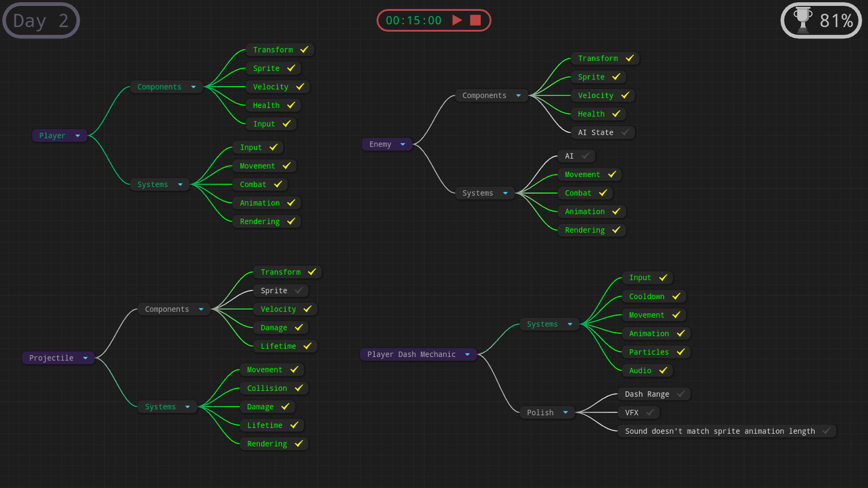Uncheck Enemy Rendering checkmark
This screenshot has width=868, height=488.
pos(616,230)
